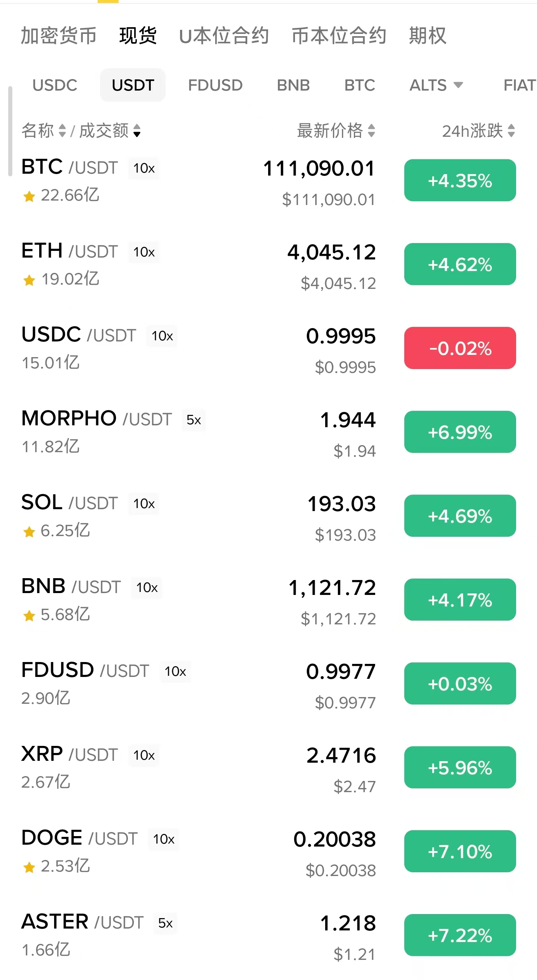This screenshot has height=980, width=537.
Task: Toggle the SOL favorite star
Action: (x=29, y=532)
